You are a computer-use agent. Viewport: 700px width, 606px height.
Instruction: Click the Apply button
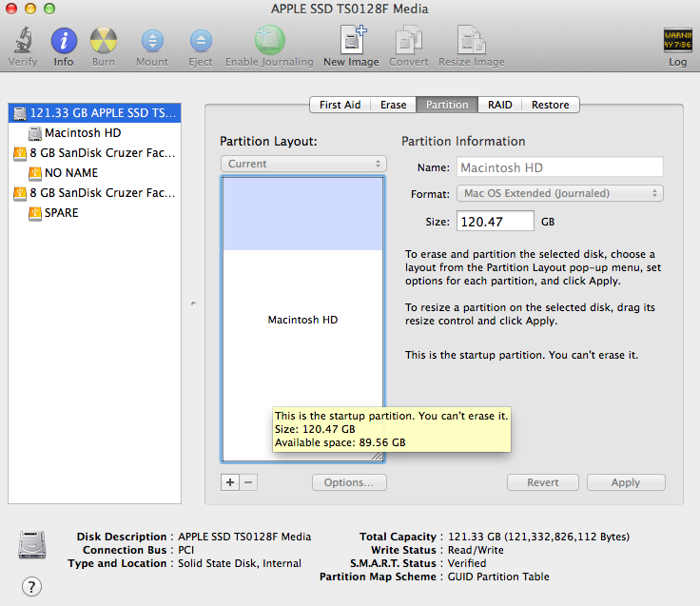click(x=626, y=482)
